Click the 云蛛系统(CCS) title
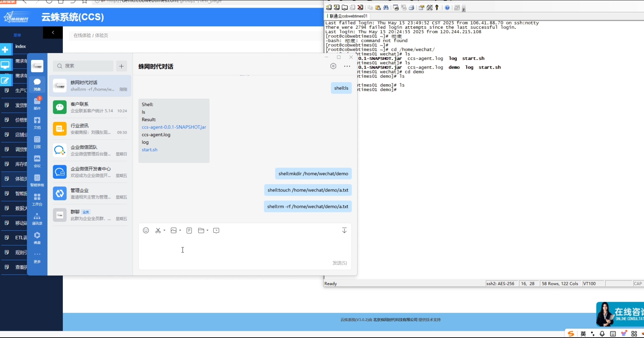Image resolution: width=644 pixels, height=338 pixels. point(73,17)
